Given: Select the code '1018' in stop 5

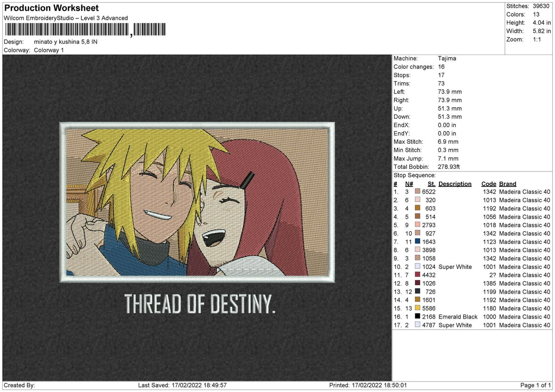Looking at the screenshot, I should (x=489, y=225).
